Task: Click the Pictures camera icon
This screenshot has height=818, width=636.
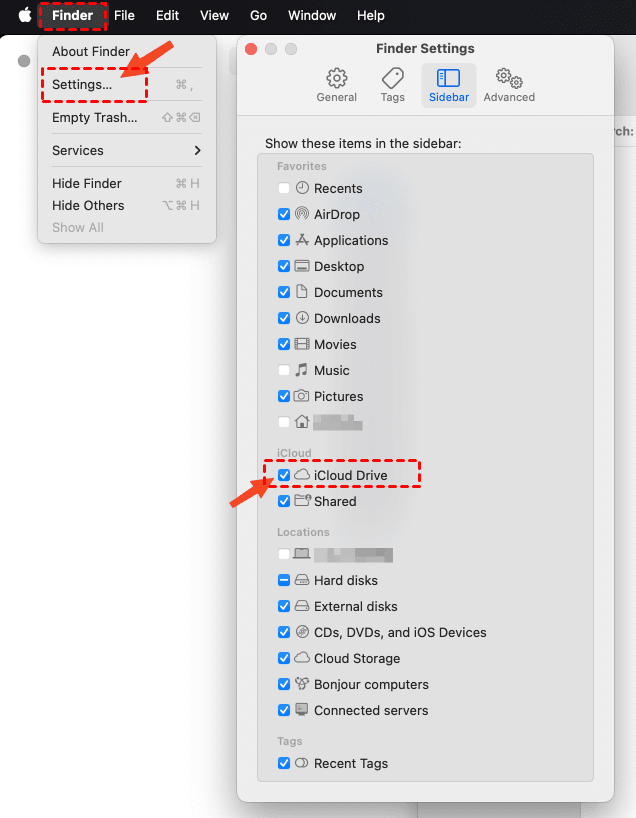Action: [302, 396]
